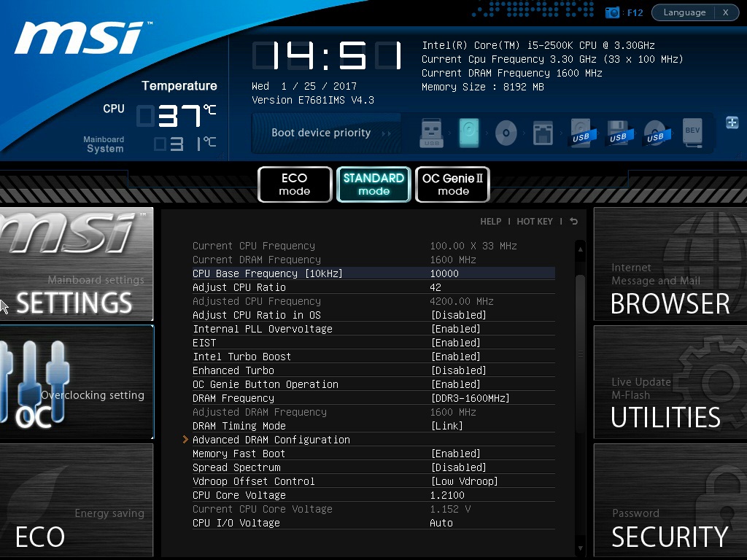This screenshot has width=747, height=560.
Task: Open the ECO energy saving panel
Action: point(76,500)
